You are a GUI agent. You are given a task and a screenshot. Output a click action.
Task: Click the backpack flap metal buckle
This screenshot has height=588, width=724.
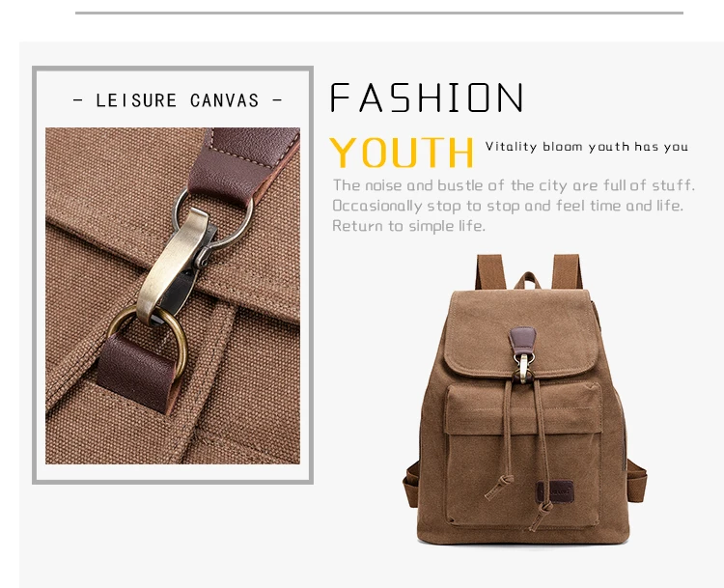pos(523,368)
